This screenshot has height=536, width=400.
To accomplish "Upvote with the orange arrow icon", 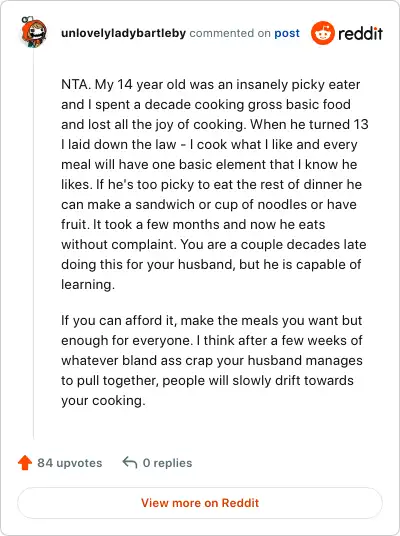I will [x=25, y=463].
